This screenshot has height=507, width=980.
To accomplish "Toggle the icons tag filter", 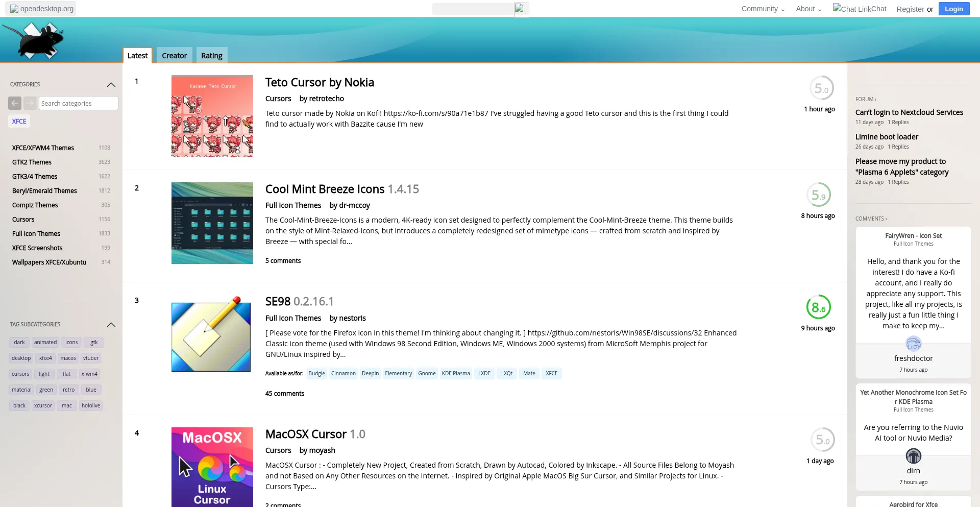I will (x=71, y=342).
